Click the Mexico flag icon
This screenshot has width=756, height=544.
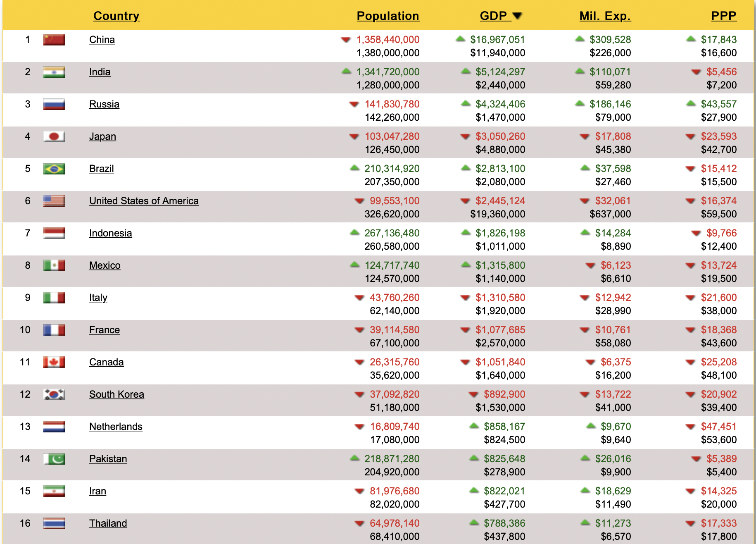click(x=54, y=265)
